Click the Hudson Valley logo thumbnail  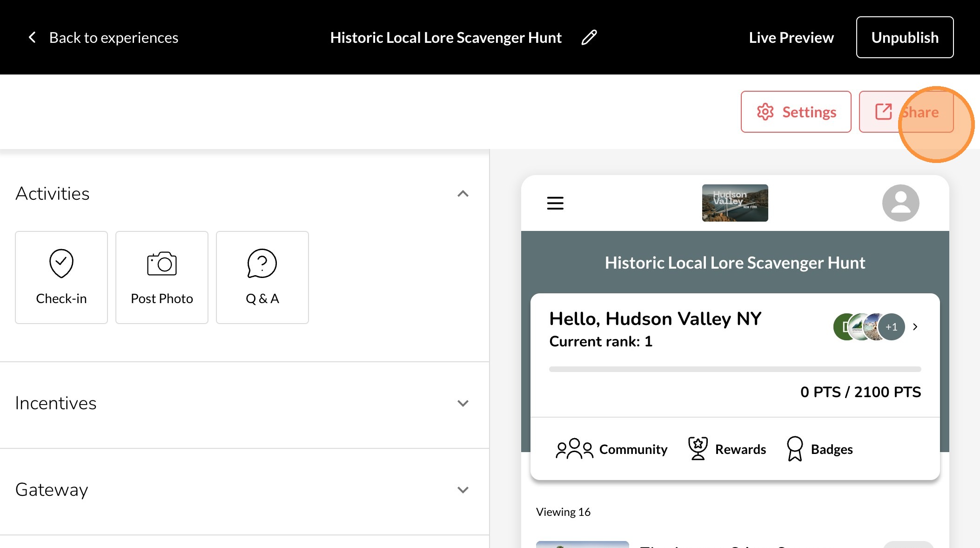pyautogui.click(x=735, y=203)
